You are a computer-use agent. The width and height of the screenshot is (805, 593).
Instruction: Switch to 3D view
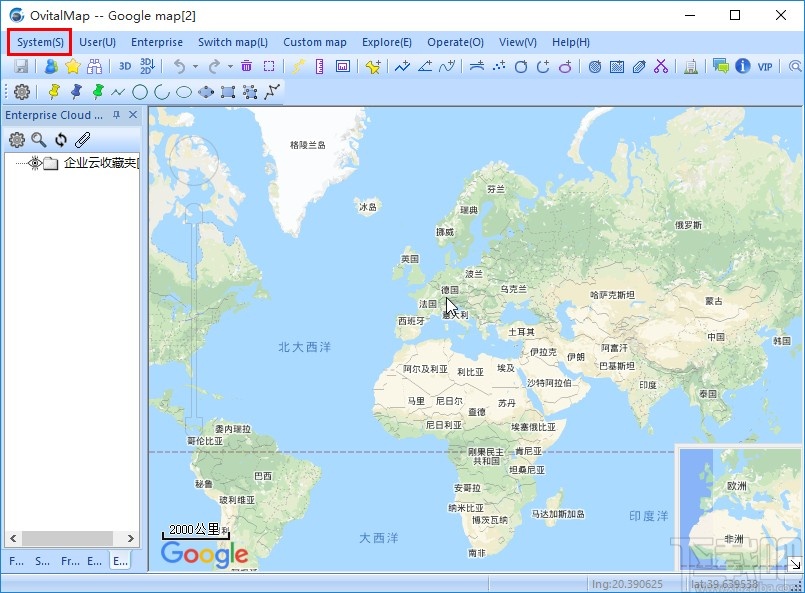point(125,66)
